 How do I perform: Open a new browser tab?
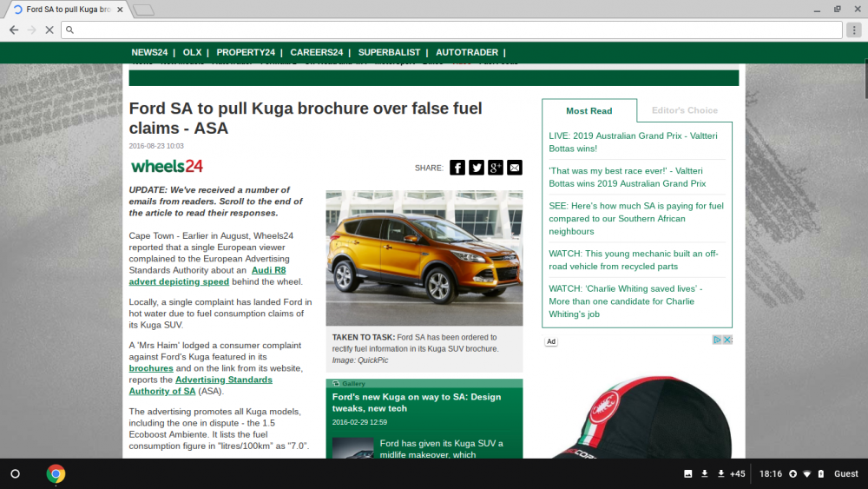click(143, 10)
